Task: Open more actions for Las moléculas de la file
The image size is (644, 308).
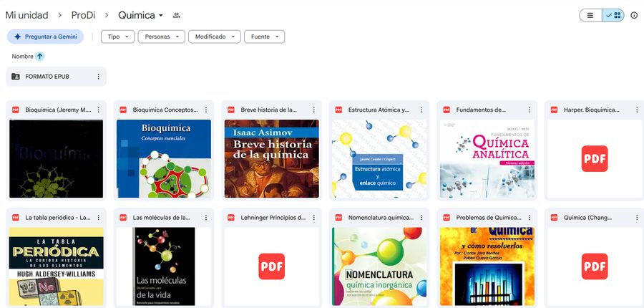Action: pyautogui.click(x=206, y=218)
